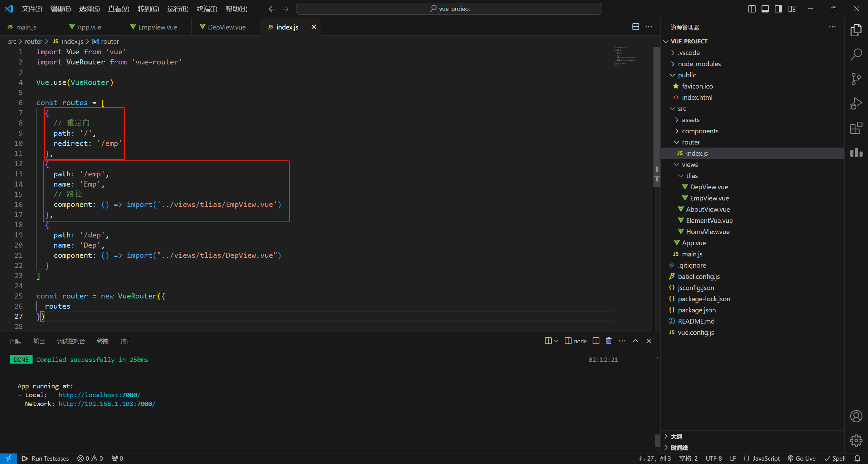The width and height of the screenshot is (868, 464).
Task: Open vue.config.js in explorer
Action: point(752,332)
